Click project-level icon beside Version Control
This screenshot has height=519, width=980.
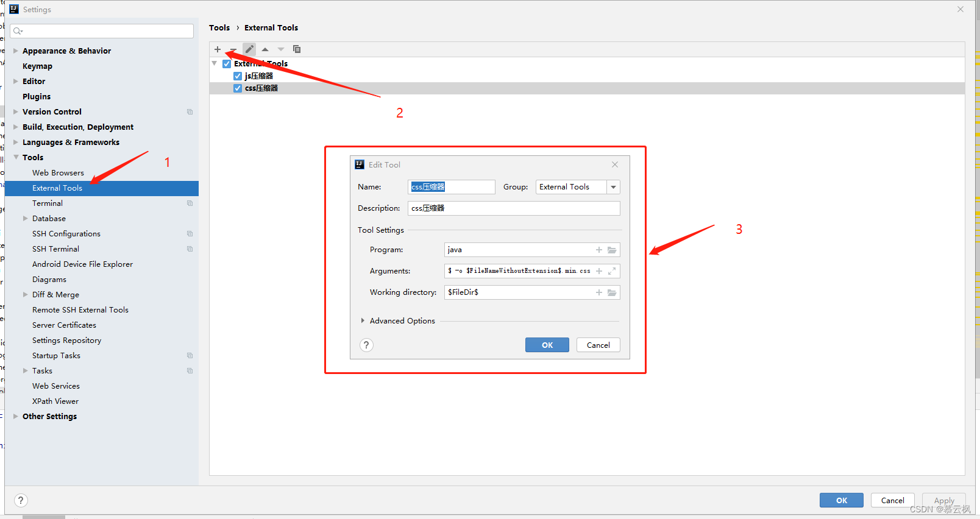click(190, 112)
